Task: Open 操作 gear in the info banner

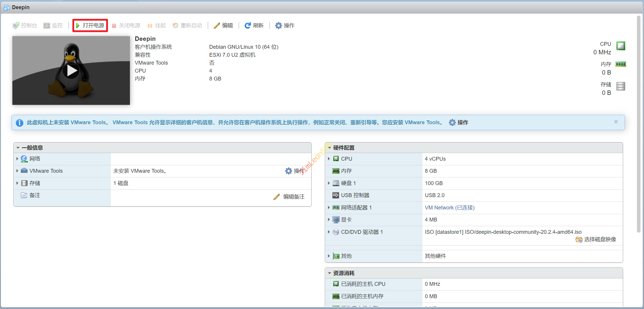Action: 452,122
